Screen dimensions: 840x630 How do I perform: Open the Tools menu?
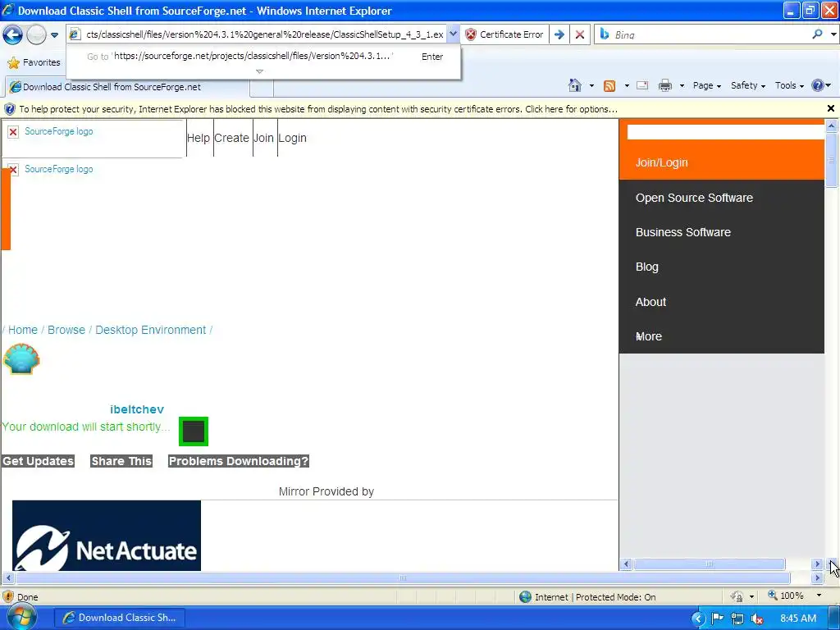tap(789, 85)
